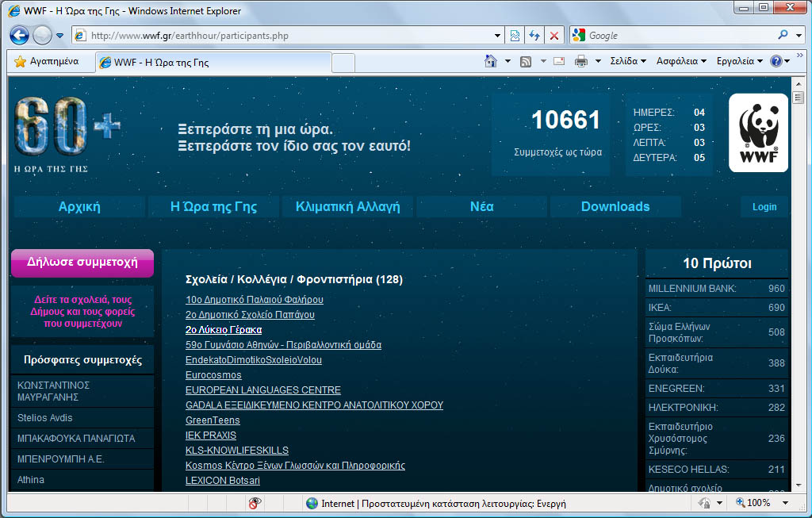This screenshot has height=518, width=812.
Task: Open the Η Ώρα της Γης nav tab
Action: 213,207
